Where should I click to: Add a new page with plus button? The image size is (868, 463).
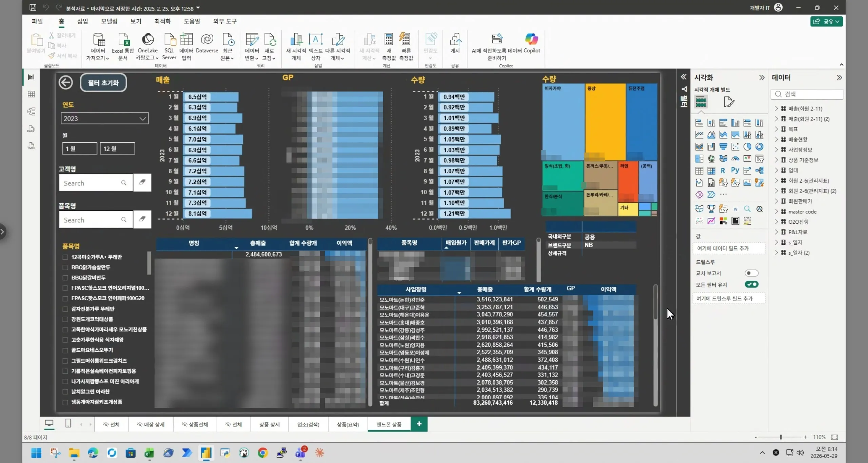point(419,424)
